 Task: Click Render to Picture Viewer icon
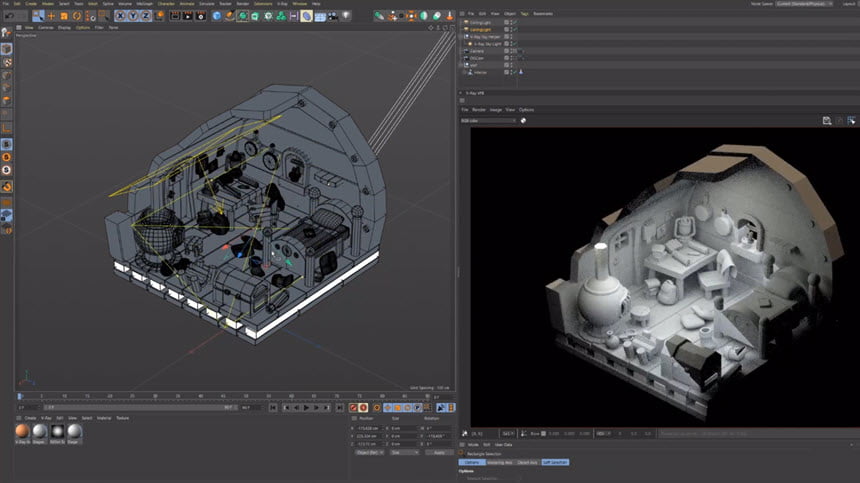pos(188,16)
